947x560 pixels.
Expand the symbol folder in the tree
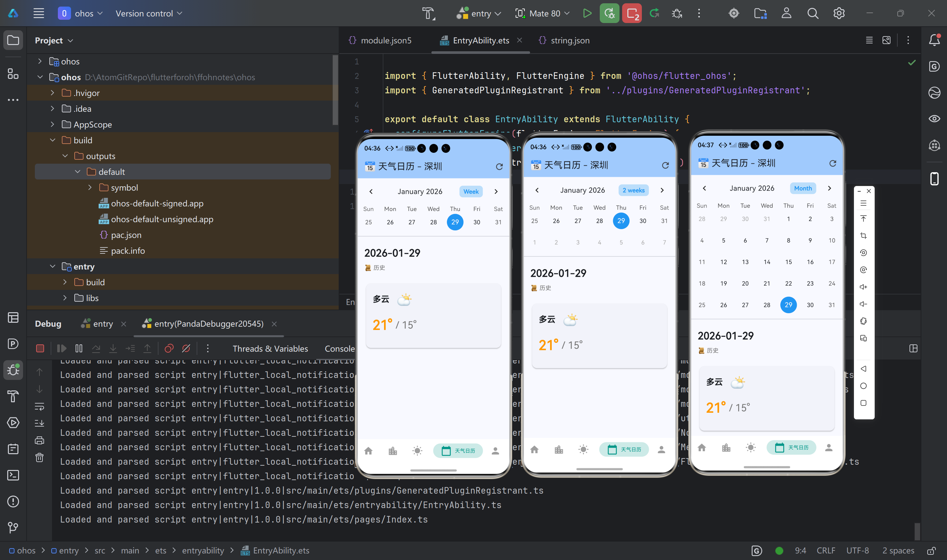(90, 188)
